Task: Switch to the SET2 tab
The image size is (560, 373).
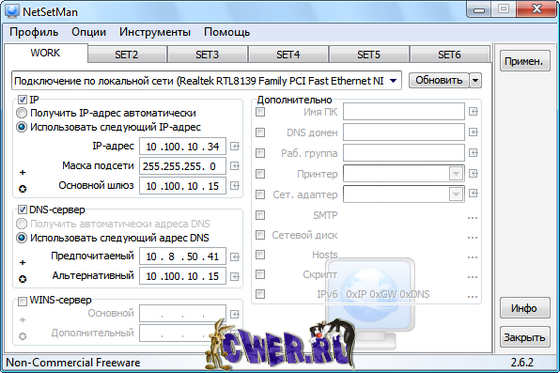Action: pyautogui.click(x=127, y=55)
